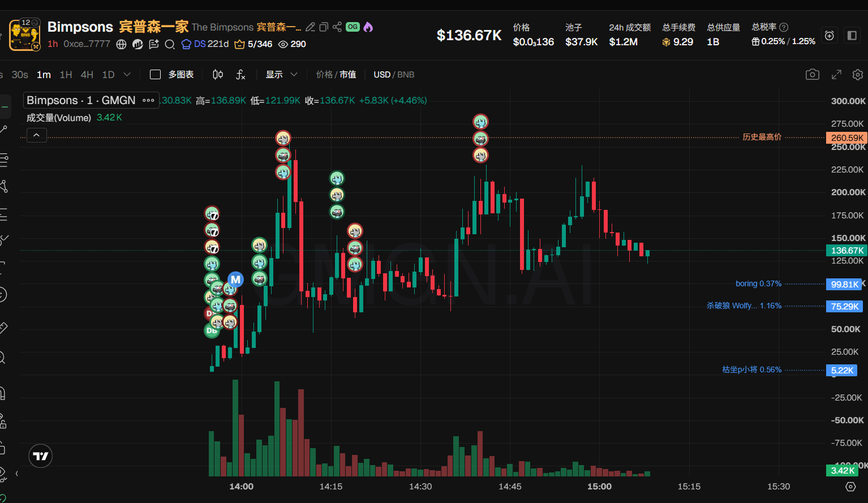Open the chart analytics circle icon
Image resolution: width=868 pixels, height=503 pixels.
coord(137,44)
